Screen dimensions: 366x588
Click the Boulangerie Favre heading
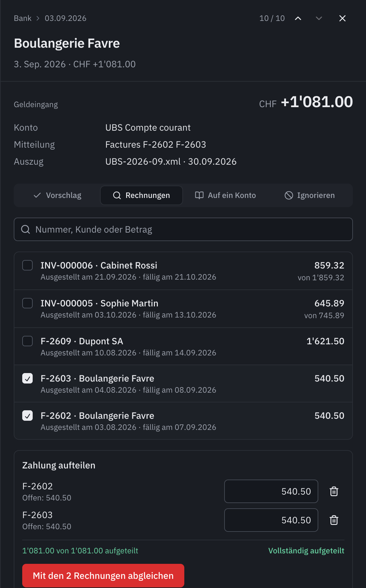[67, 43]
